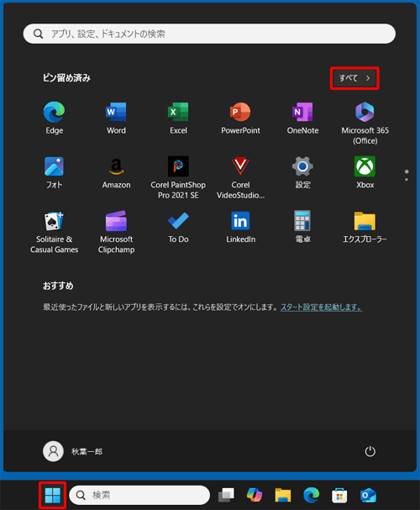The image size is (420, 510).
Task: Open Excel from pinned apps
Action: [178, 118]
